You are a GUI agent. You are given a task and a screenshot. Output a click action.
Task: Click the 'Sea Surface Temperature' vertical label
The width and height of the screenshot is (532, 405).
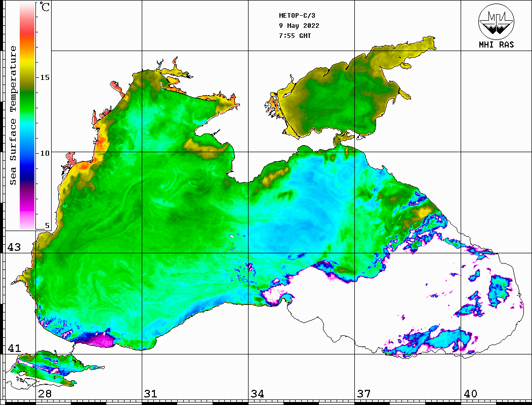pos(13,116)
